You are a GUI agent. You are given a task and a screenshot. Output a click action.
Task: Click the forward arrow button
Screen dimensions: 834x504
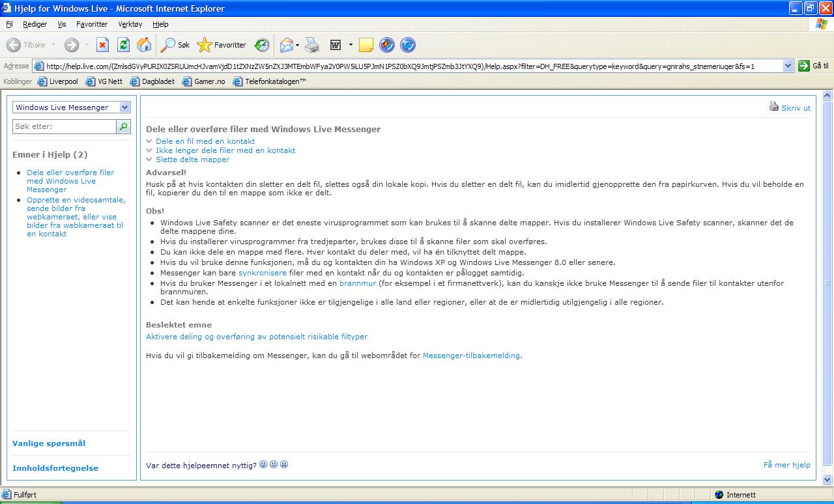pos(71,45)
